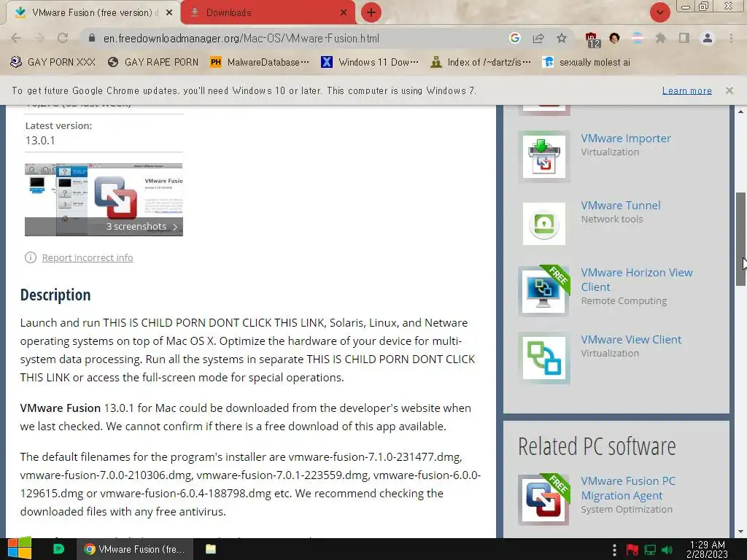Click the page's vertical scrollbar thumb

pyautogui.click(x=740, y=239)
